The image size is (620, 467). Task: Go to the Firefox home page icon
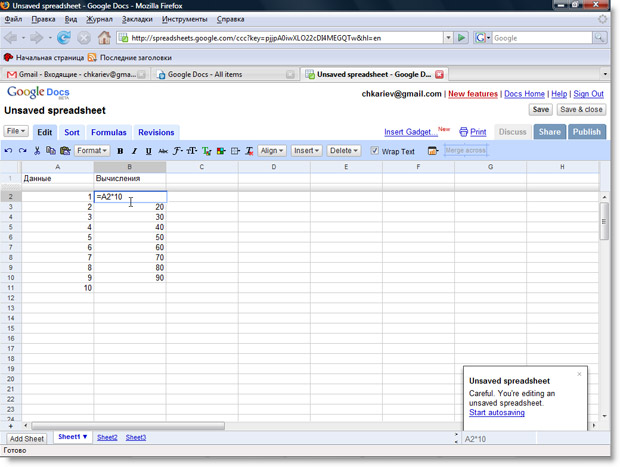pyautogui.click(x=104, y=38)
